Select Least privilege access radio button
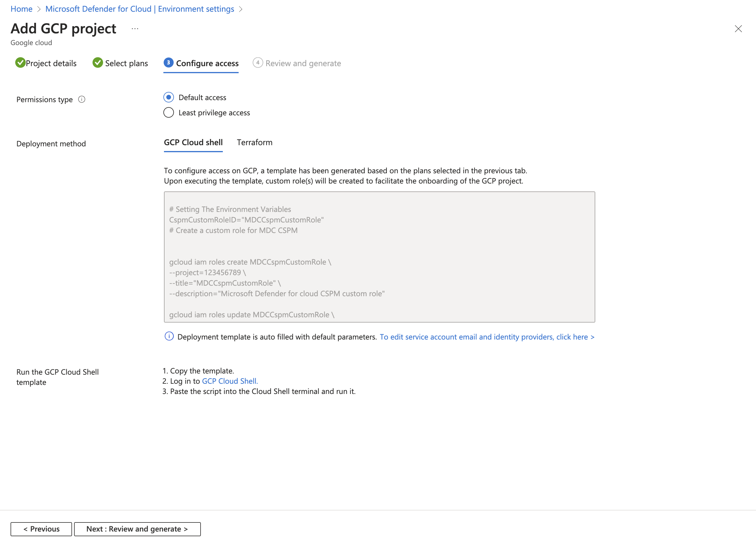The height and width of the screenshot is (545, 756). coord(168,113)
